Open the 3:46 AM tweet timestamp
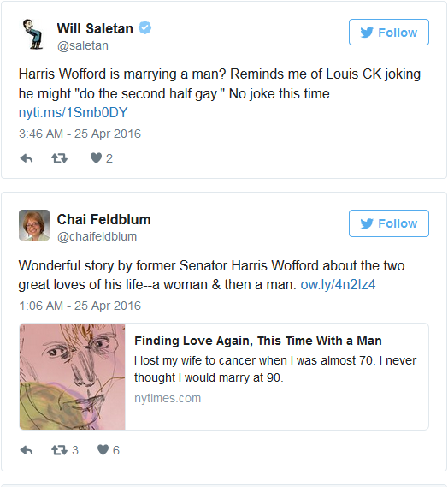The image size is (448, 487). coord(80,134)
